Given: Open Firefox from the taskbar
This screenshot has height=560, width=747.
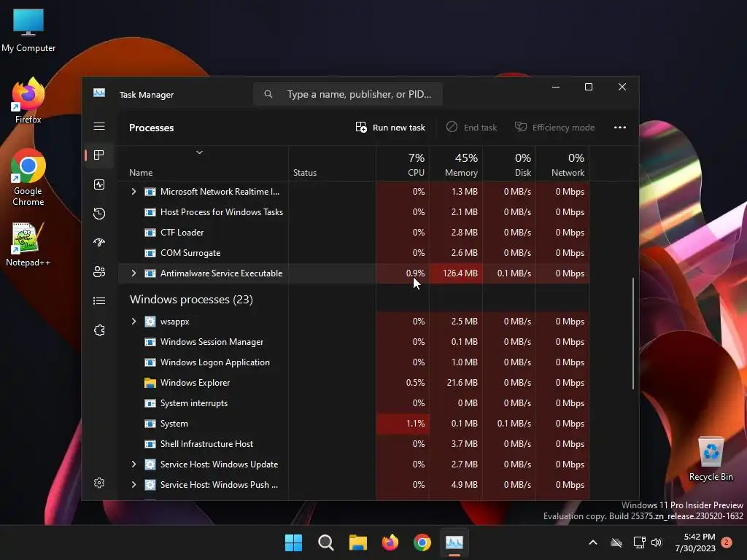Looking at the screenshot, I should [390, 542].
